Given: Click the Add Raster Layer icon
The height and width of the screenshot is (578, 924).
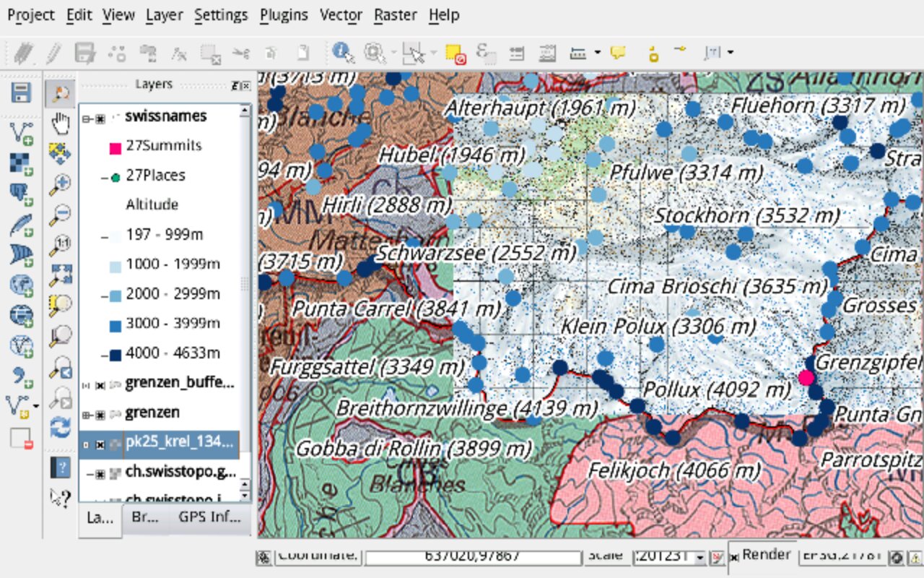Looking at the screenshot, I should (22, 163).
